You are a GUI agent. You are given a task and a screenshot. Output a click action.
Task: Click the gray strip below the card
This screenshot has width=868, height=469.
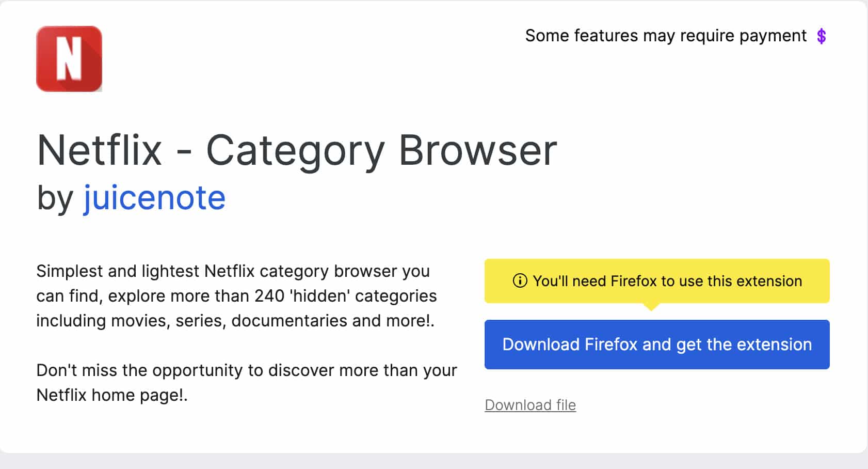(433, 461)
